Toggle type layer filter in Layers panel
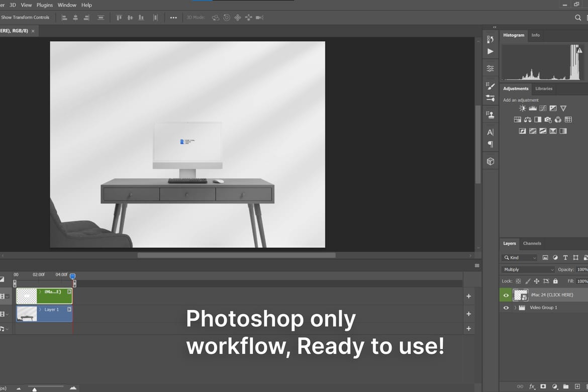The height and width of the screenshot is (392, 588). click(565, 258)
